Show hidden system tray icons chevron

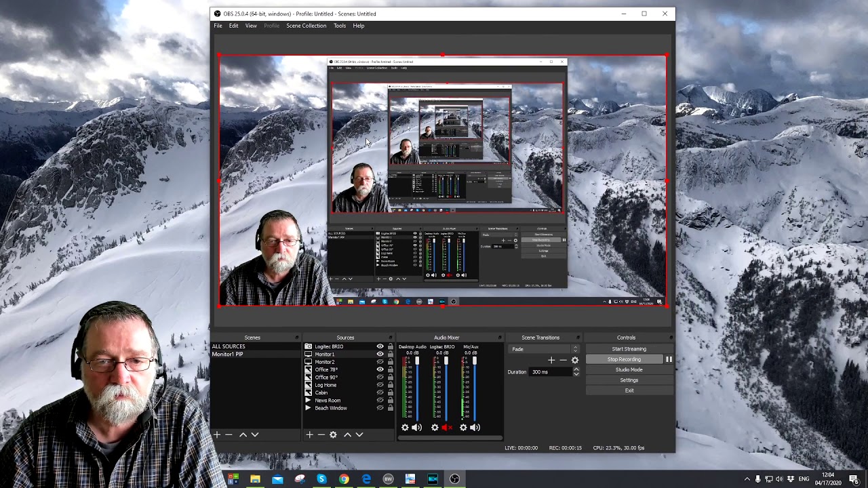coord(747,479)
